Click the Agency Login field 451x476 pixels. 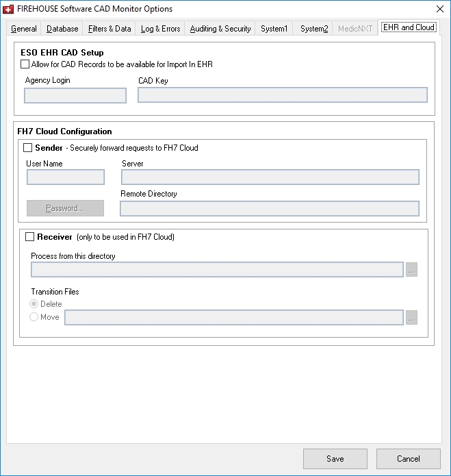[x=75, y=96]
